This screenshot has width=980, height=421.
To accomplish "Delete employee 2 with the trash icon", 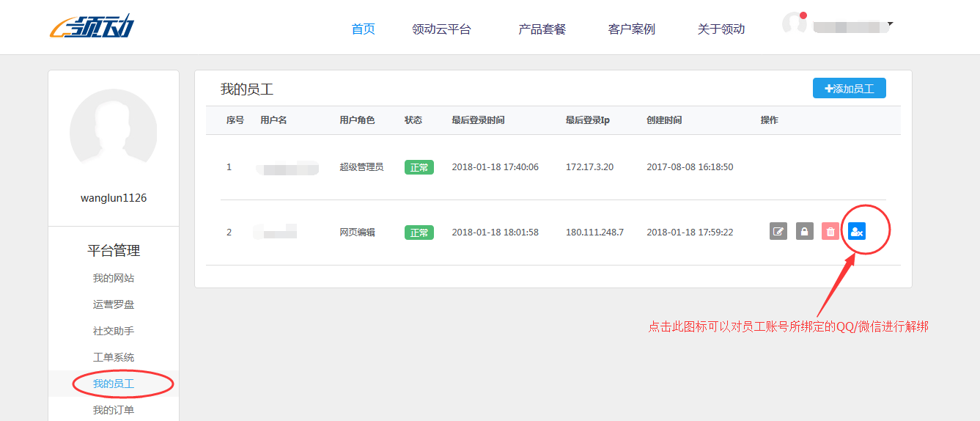I will 830,232.
